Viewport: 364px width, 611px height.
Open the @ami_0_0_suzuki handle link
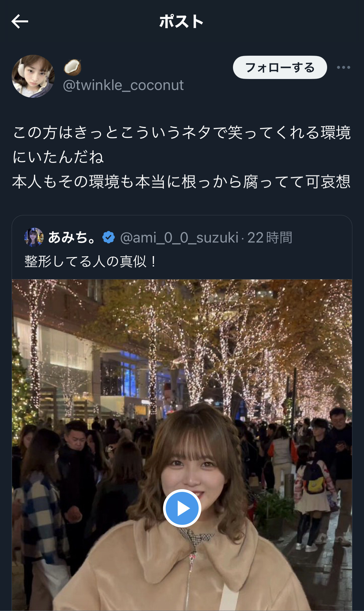(x=179, y=238)
